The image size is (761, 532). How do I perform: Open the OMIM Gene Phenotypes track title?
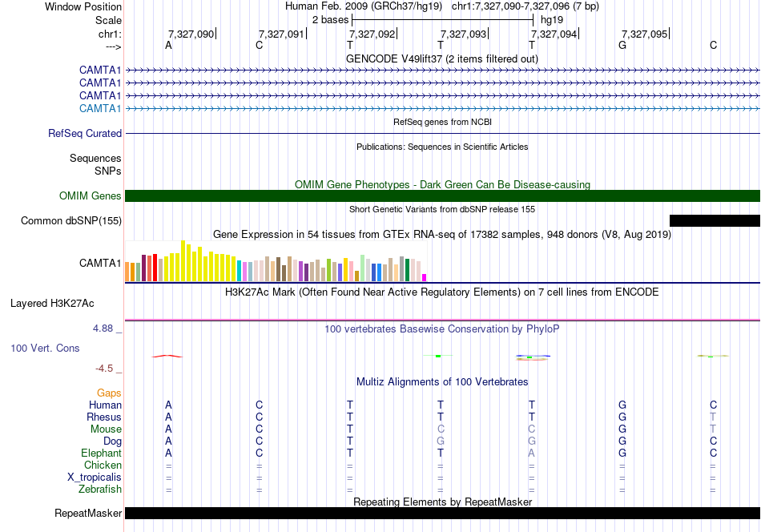pos(442,184)
